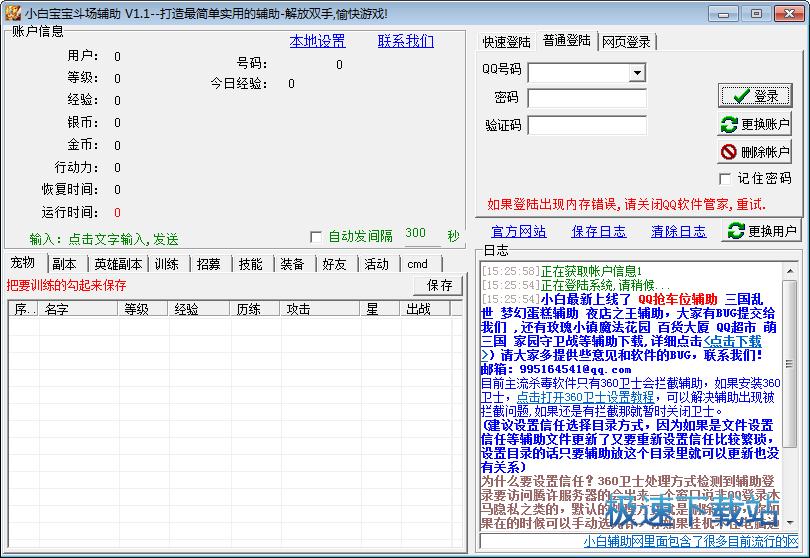This screenshot has height=558, width=810.
Task: Open the 网页登录 web login tab
Action: 626,42
